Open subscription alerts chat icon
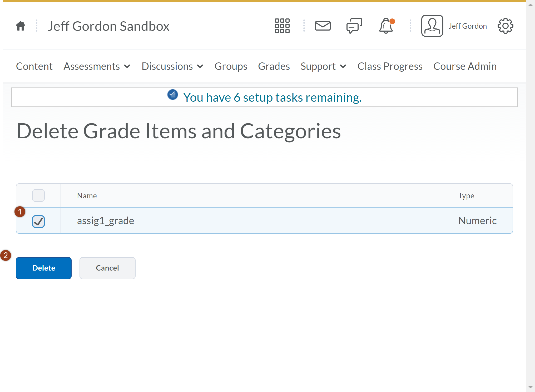The height and width of the screenshot is (392, 535). pos(354,26)
